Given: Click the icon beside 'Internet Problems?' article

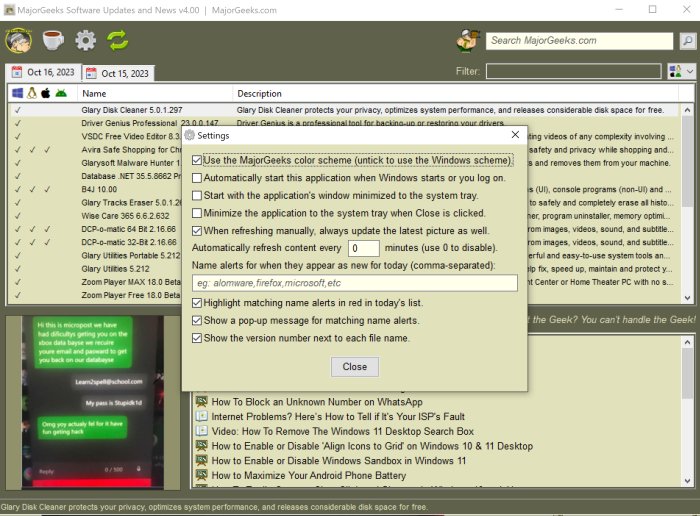Looking at the screenshot, I should click(202, 416).
